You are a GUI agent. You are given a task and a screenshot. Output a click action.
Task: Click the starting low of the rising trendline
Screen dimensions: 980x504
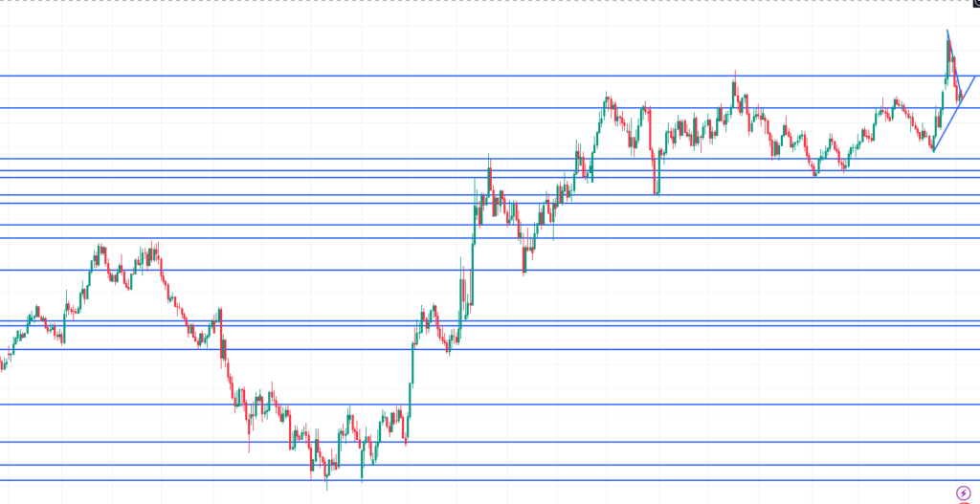933,150
